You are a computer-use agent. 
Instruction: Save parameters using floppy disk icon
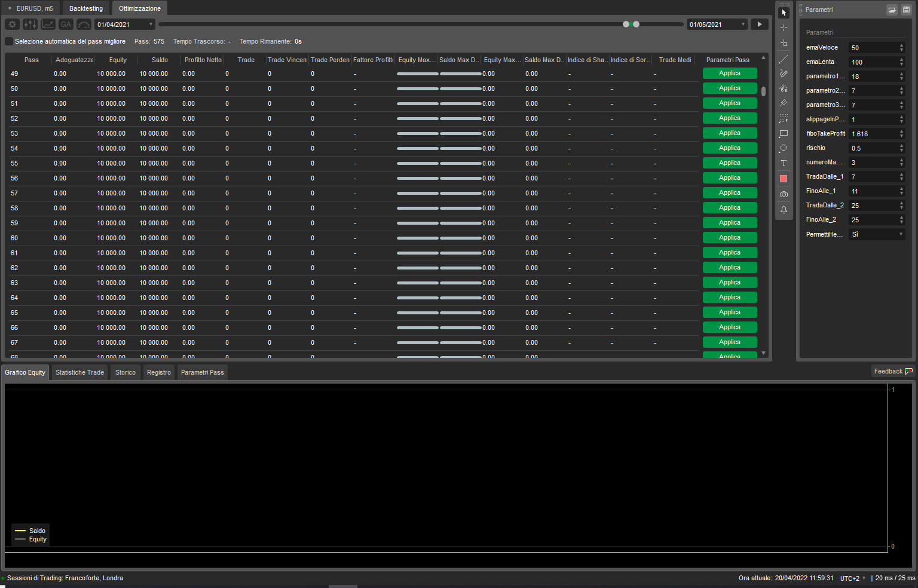[x=906, y=10]
